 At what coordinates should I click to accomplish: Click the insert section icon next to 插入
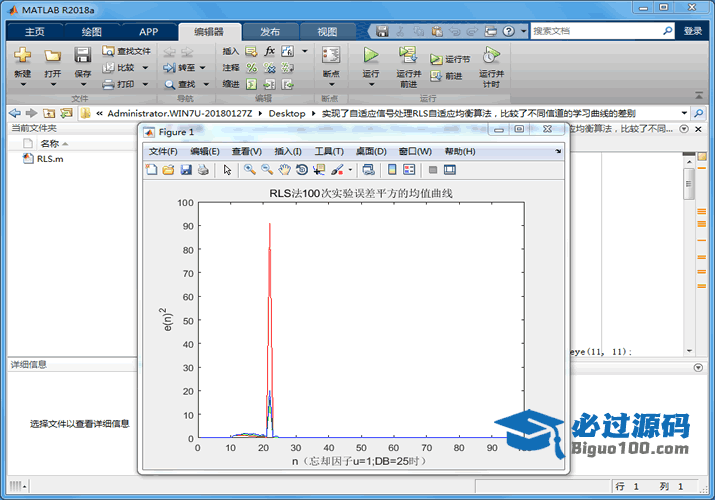(251, 51)
